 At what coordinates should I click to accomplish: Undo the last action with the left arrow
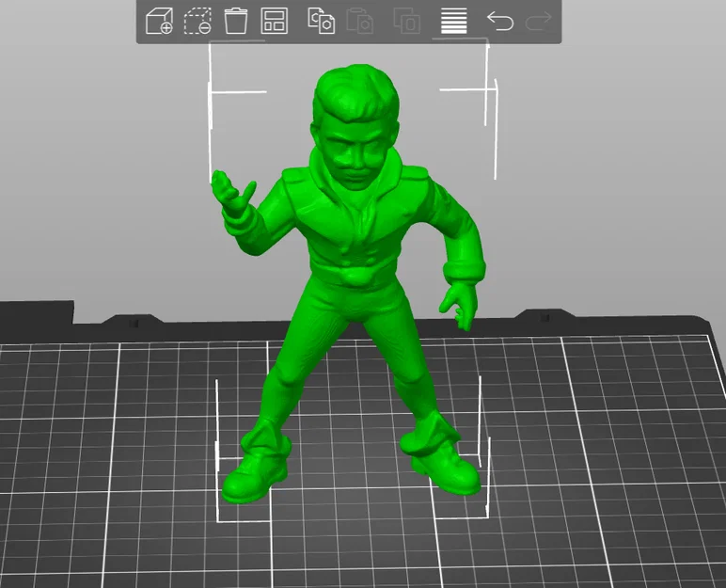pos(500,22)
